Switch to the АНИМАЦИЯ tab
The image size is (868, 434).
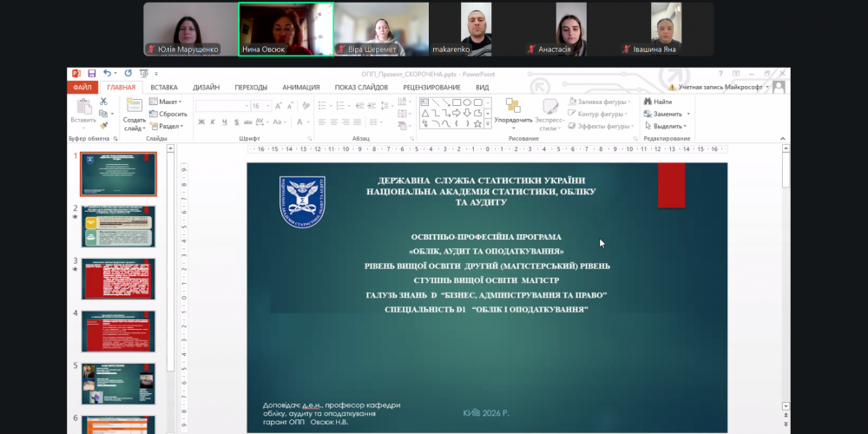tap(301, 88)
